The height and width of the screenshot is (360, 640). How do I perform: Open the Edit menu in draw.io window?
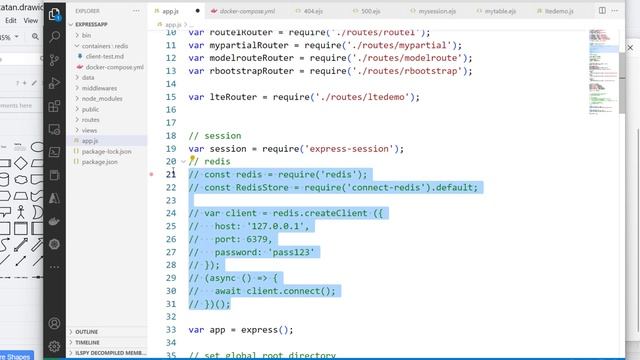[x=11, y=20]
